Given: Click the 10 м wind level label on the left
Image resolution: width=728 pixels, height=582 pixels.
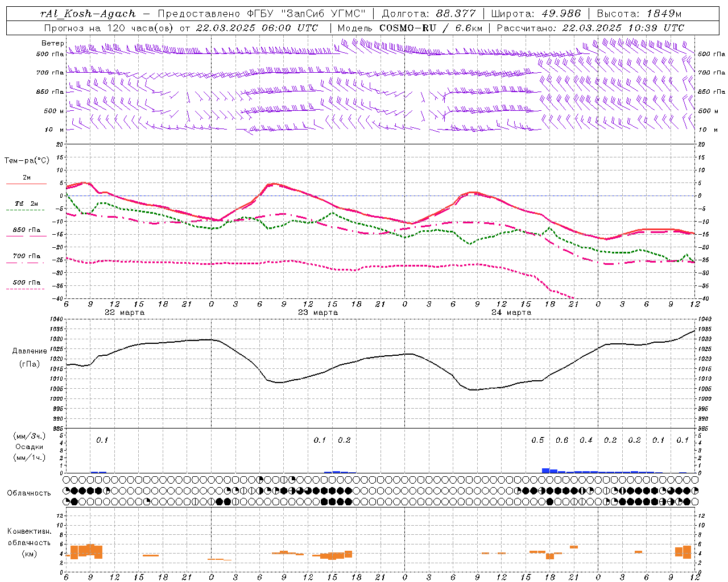Looking at the screenshot, I should pos(55,130).
